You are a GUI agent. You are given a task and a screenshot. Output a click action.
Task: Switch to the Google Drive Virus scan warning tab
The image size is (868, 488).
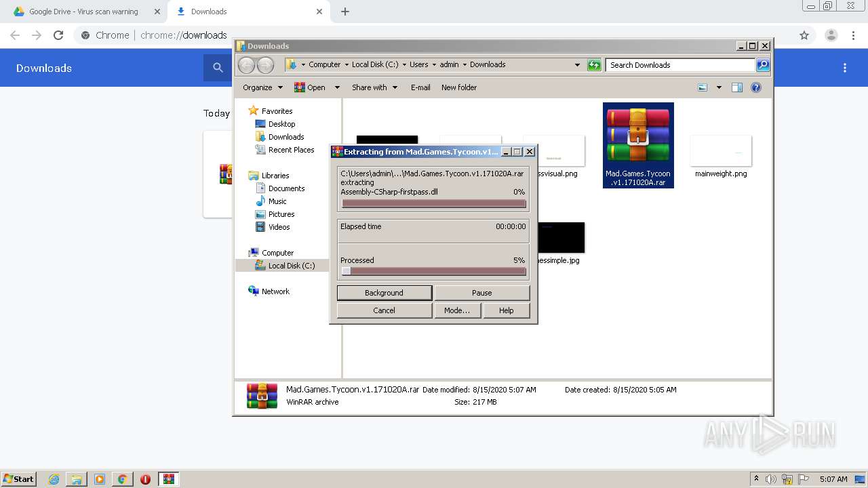click(x=83, y=12)
